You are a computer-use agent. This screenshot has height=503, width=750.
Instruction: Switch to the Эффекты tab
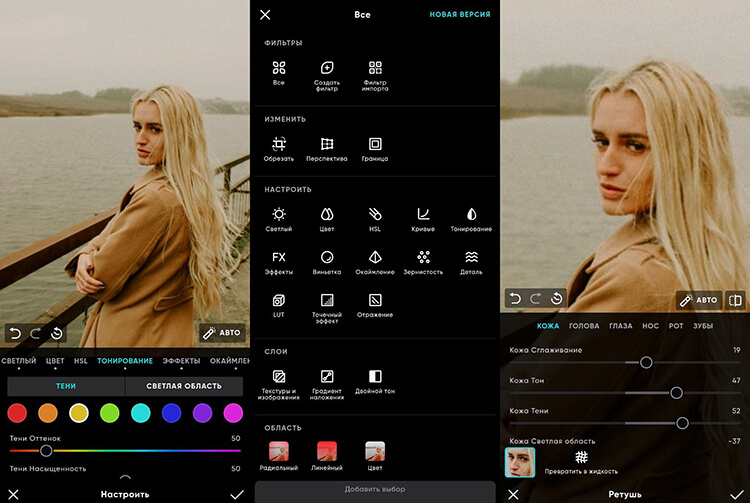[181, 361]
